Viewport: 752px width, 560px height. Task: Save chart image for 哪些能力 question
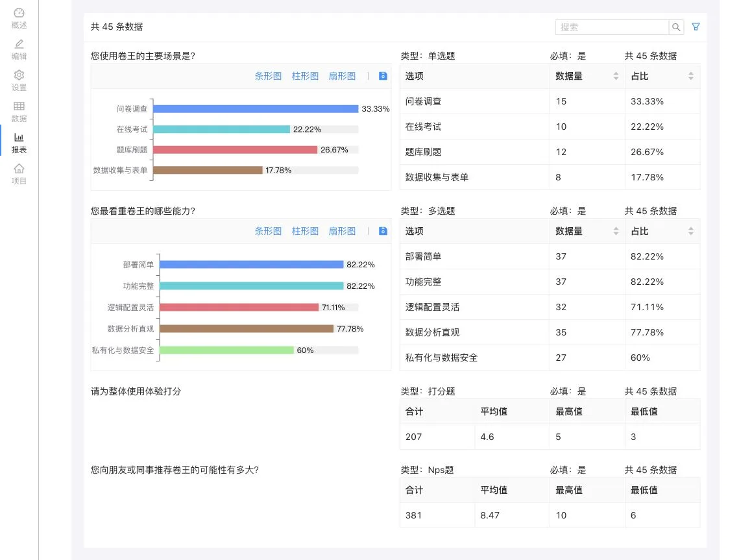coord(383,231)
